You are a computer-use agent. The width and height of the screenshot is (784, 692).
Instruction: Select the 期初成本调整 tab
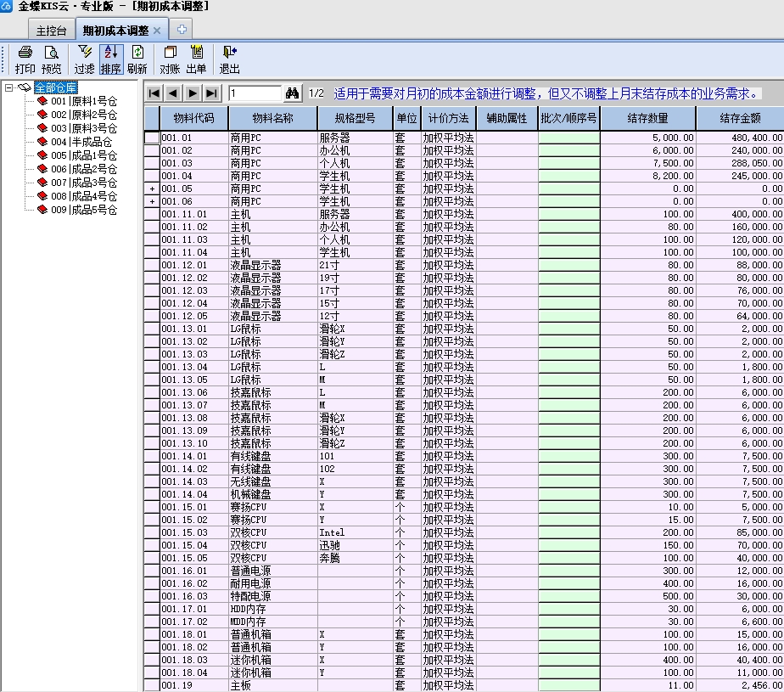tap(115, 31)
